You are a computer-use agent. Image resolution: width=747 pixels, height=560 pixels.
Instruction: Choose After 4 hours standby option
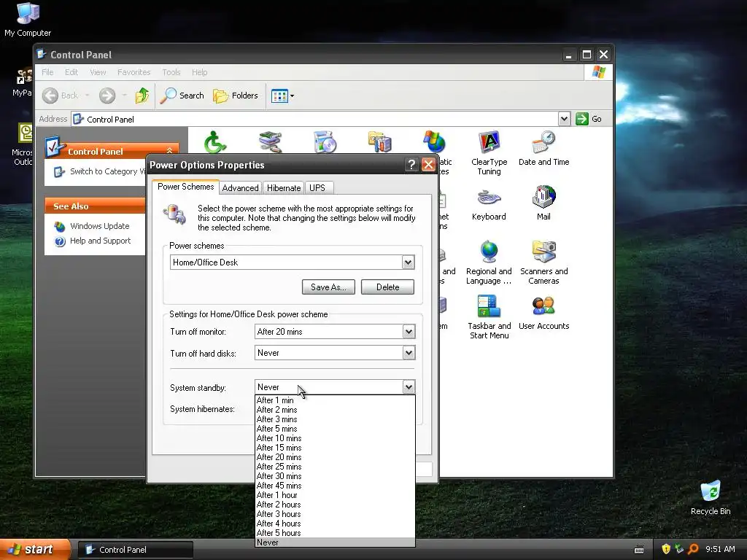click(335, 524)
